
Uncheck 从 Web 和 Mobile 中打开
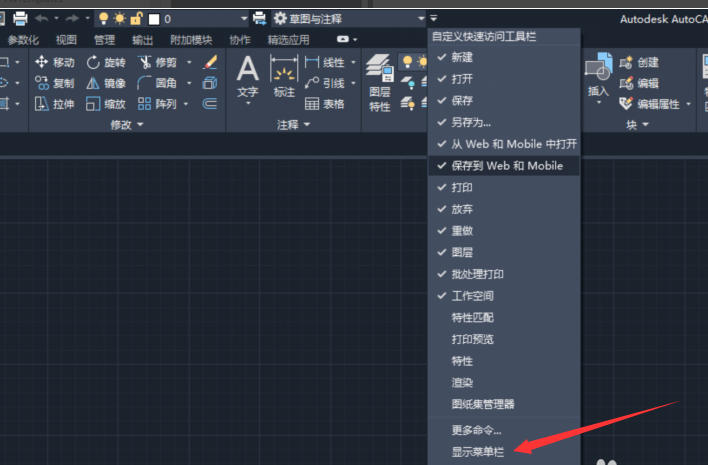click(503, 144)
